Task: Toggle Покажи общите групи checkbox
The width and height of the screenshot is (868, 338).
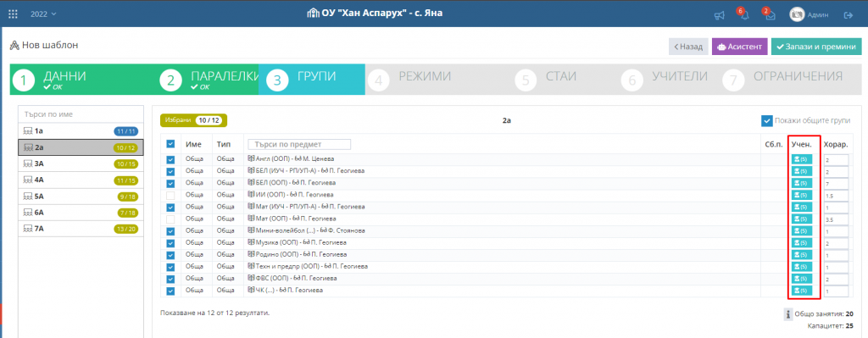Action: coord(766,120)
